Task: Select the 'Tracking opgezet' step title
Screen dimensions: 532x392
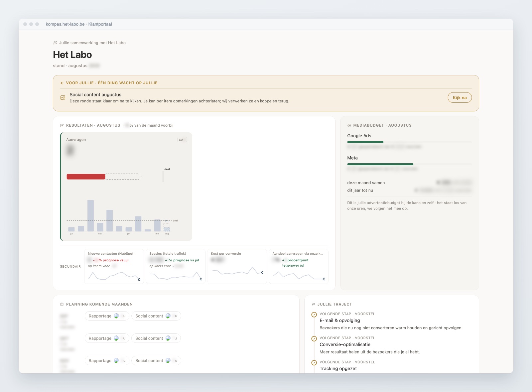Action: 338,369
